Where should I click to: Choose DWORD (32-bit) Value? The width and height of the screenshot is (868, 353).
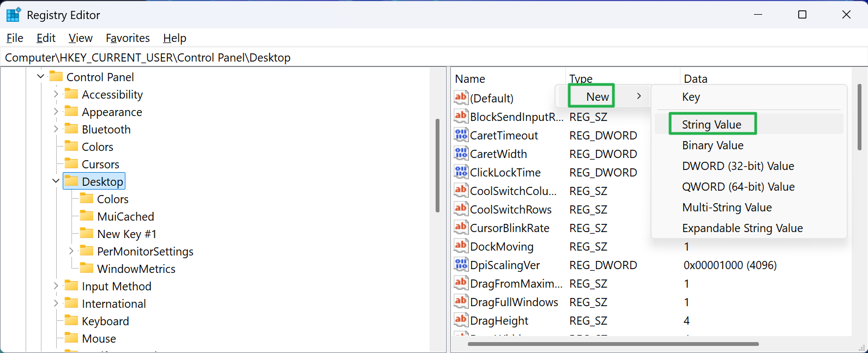tap(749, 166)
